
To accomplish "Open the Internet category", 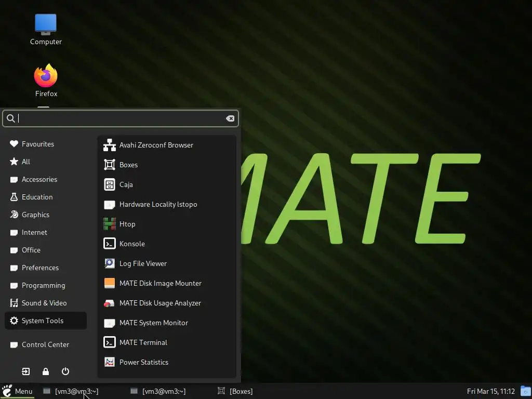I will point(46,232).
